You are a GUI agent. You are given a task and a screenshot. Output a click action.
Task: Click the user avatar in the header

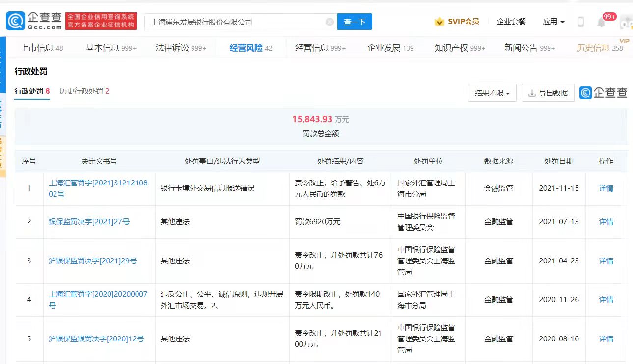(x=626, y=22)
